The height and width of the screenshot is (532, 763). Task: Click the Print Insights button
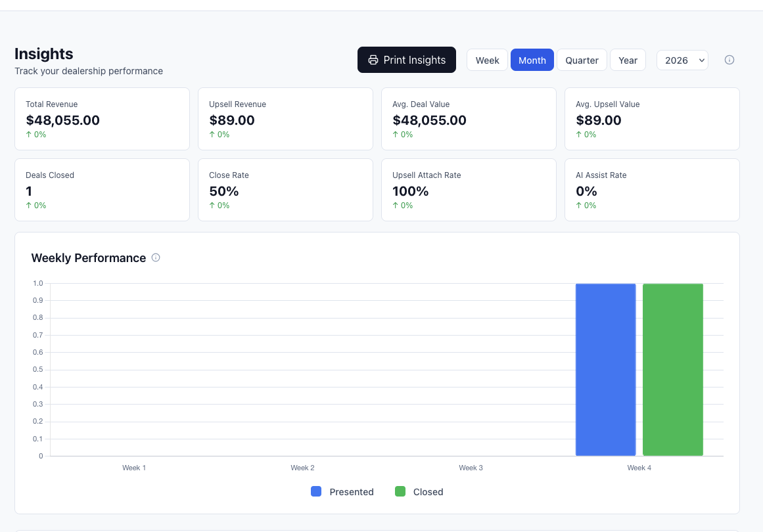406,60
